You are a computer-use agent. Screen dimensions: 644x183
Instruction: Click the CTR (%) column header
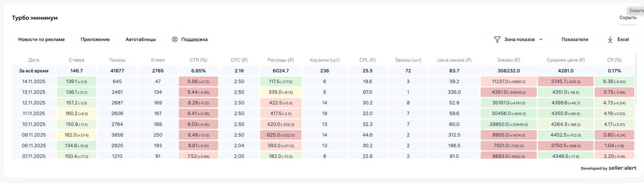[198, 60]
